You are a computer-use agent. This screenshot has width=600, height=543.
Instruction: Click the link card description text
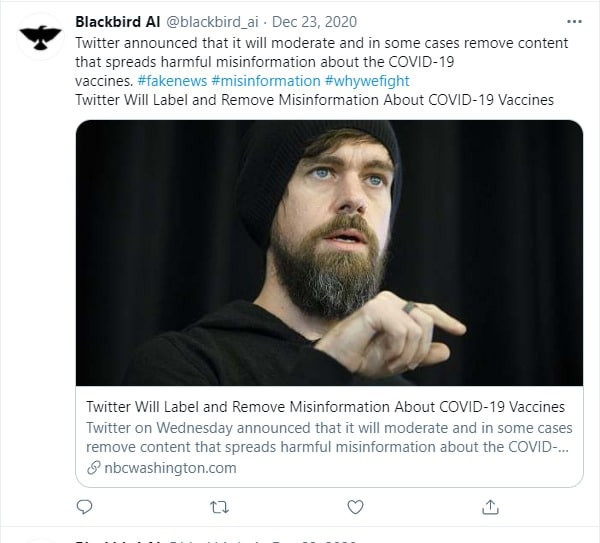pos(327,437)
